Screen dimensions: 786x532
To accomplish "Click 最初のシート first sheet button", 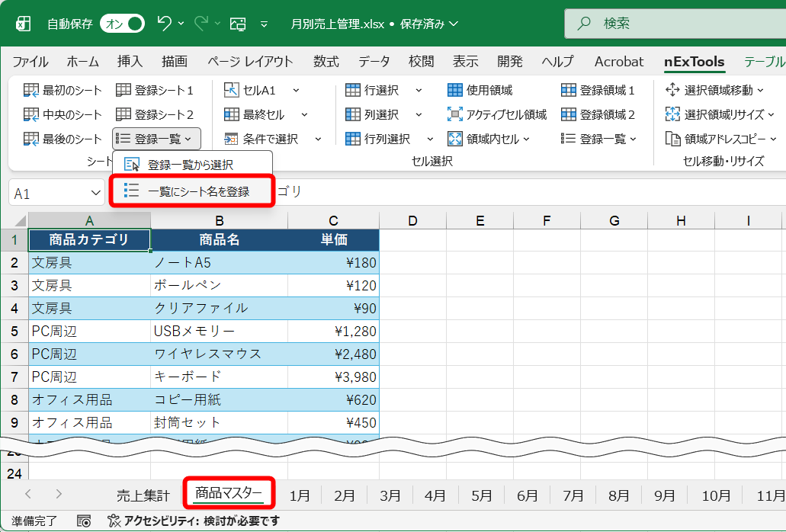I will pyautogui.click(x=63, y=90).
